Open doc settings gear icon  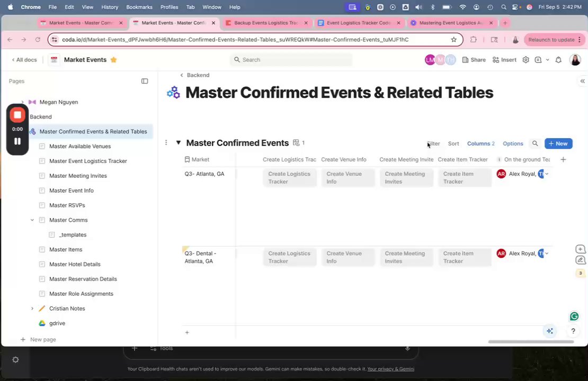point(525,60)
